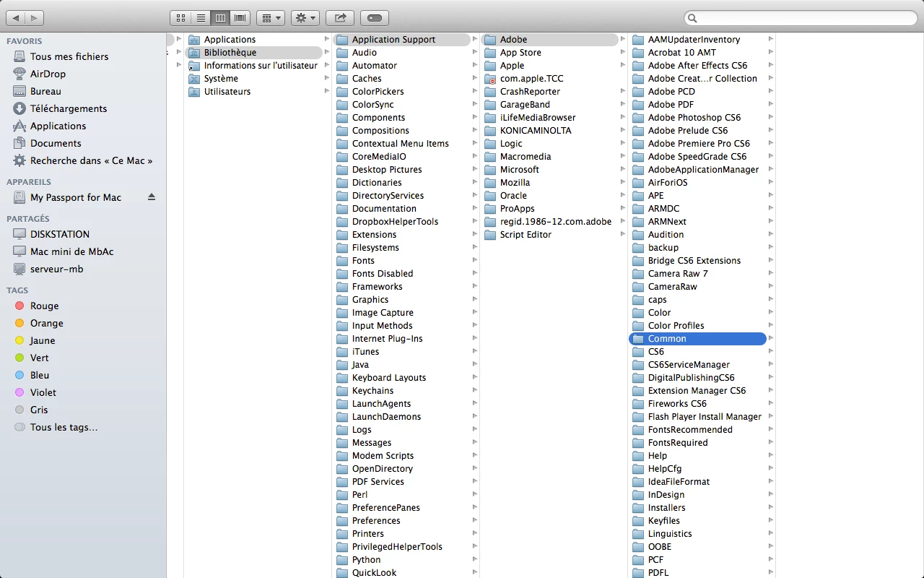924x578 pixels.
Task: Go back with the toolbar back arrow
Action: point(15,17)
